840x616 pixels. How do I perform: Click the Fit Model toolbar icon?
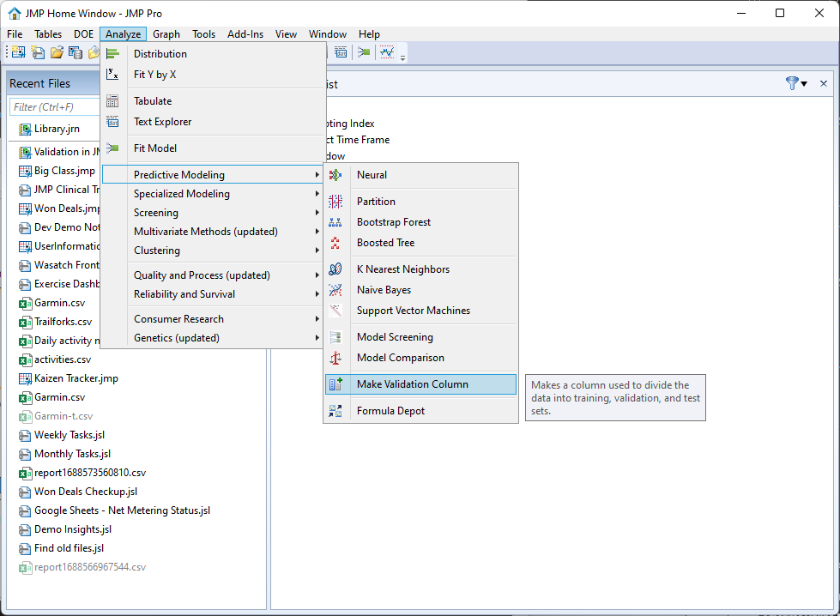click(364, 52)
